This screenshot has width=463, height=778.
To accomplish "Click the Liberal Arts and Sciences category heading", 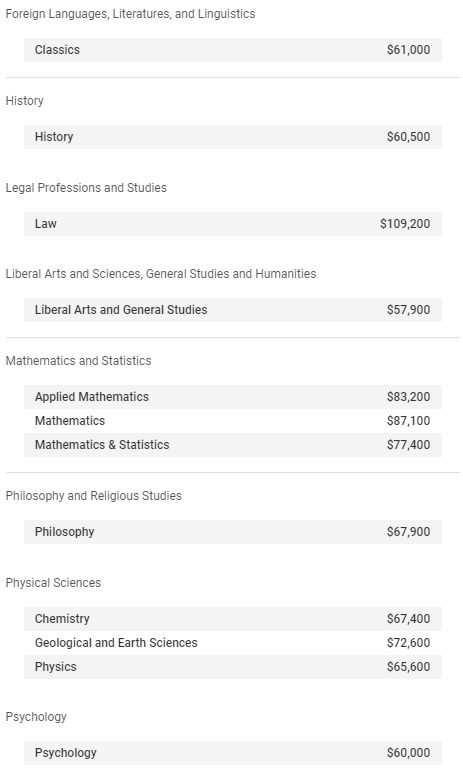I will click(161, 274).
